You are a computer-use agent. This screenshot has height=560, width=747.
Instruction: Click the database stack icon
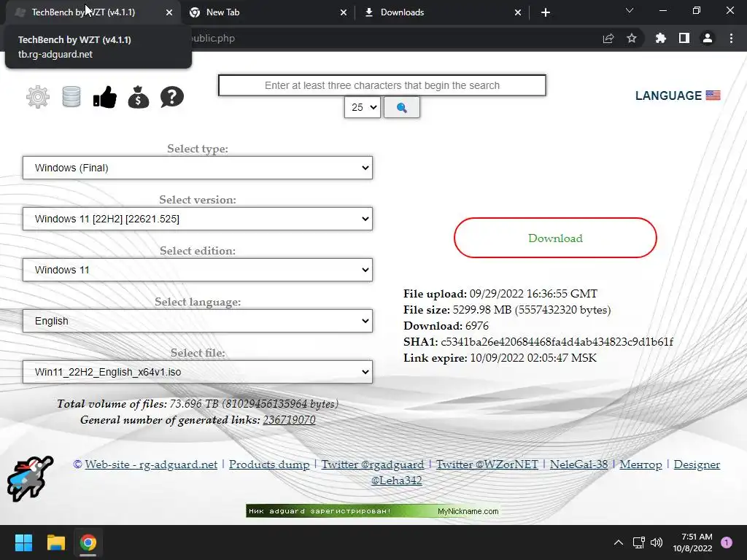pyautogui.click(x=71, y=97)
